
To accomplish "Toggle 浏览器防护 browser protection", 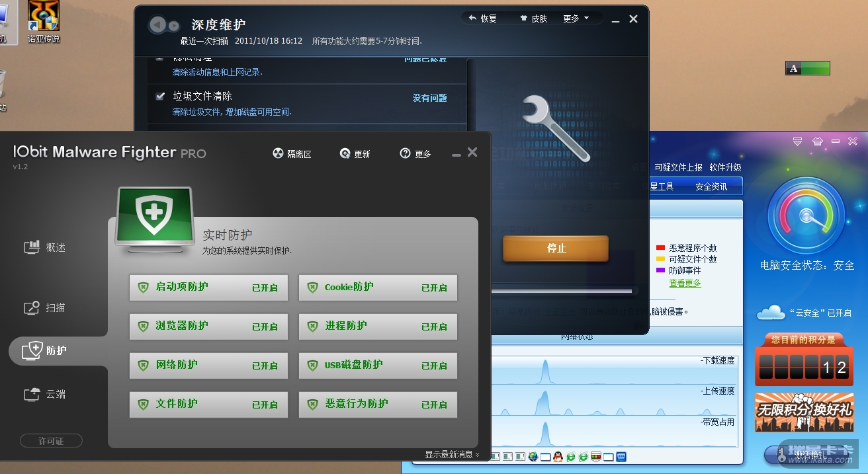I will coord(208,327).
